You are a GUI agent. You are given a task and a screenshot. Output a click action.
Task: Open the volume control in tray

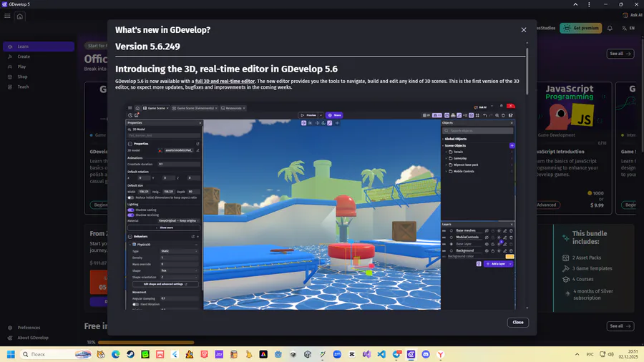point(611,354)
